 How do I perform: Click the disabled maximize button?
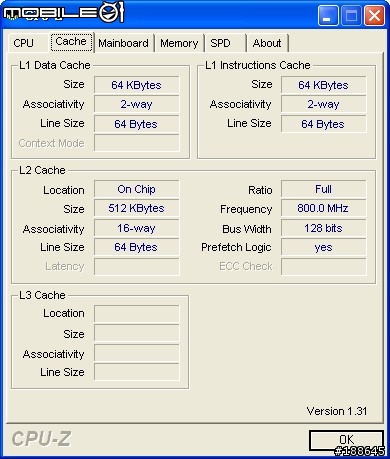pos(351,15)
